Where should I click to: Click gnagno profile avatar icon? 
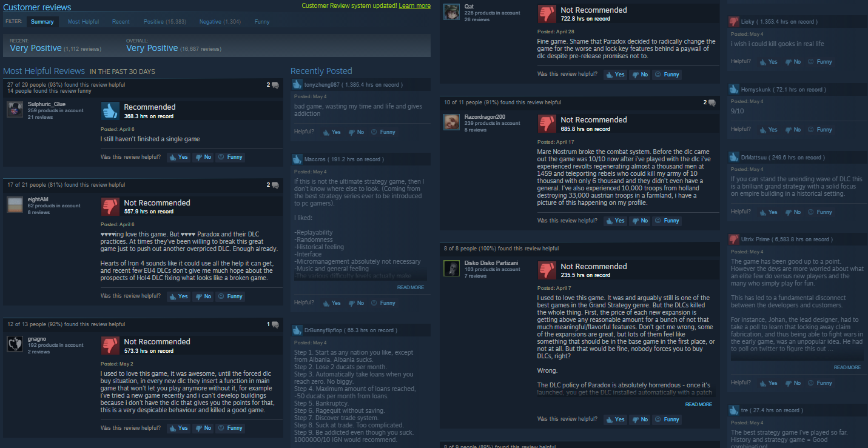coord(15,344)
